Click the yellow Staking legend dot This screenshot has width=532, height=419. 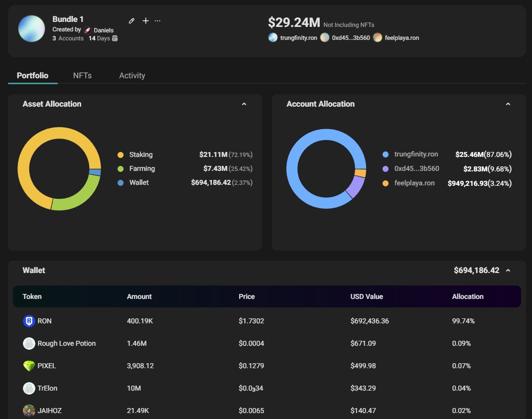121,155
